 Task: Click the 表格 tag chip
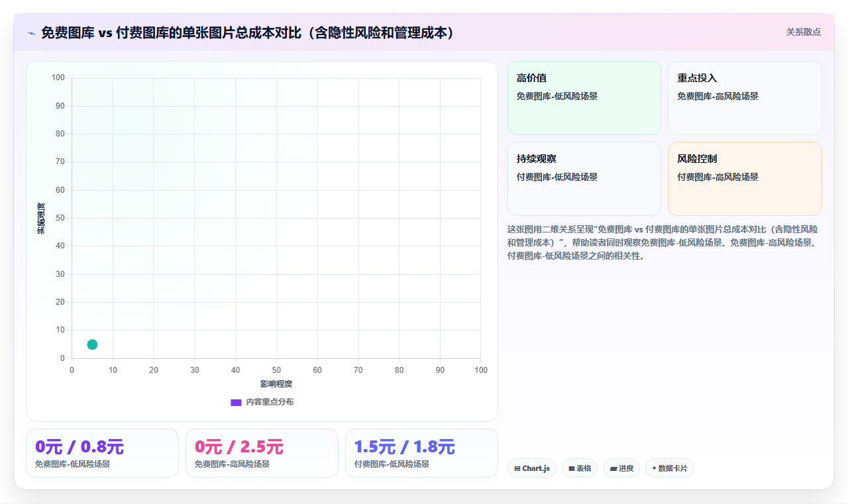[x=580, y=468]
